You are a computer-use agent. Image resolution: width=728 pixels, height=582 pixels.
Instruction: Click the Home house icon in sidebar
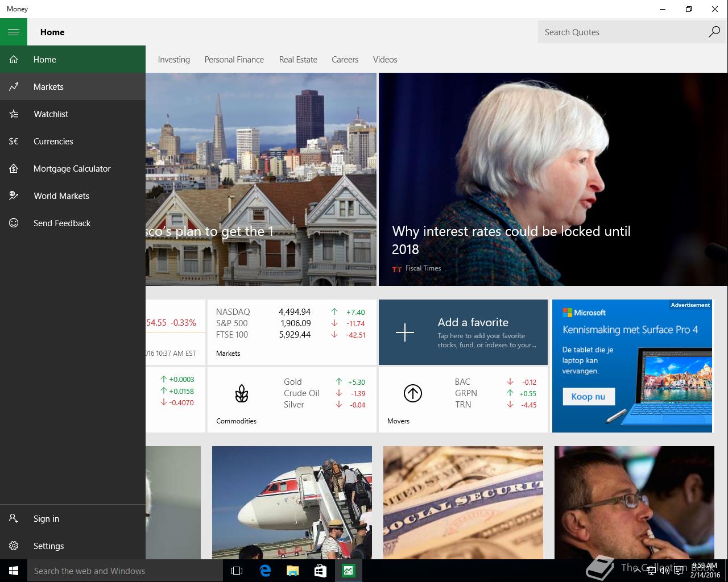pos(14,59)
